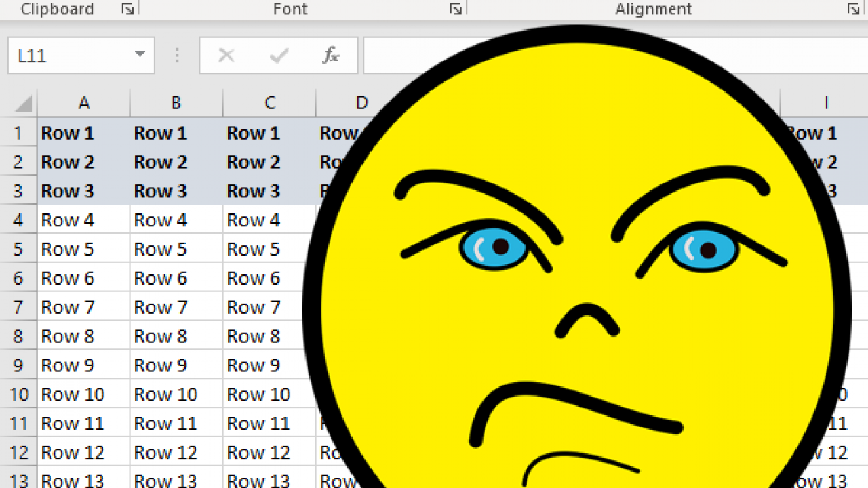Click cell B5 containing Row 5
The width and height of the screenshot is (868, 488).
[x=176, y=249]
